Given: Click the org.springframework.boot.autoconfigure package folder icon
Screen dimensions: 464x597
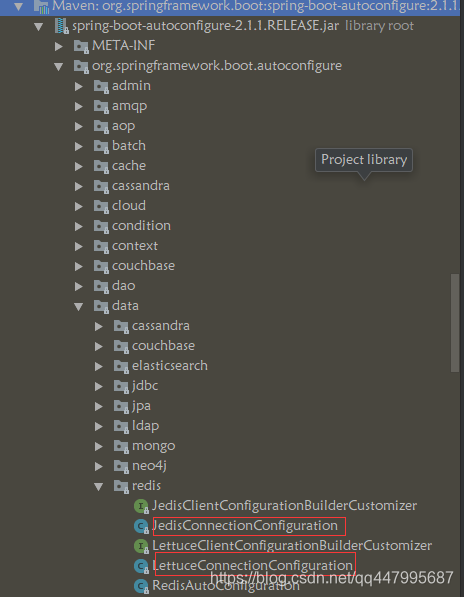Looking at the screenshot, I should [x=81, y=66].
